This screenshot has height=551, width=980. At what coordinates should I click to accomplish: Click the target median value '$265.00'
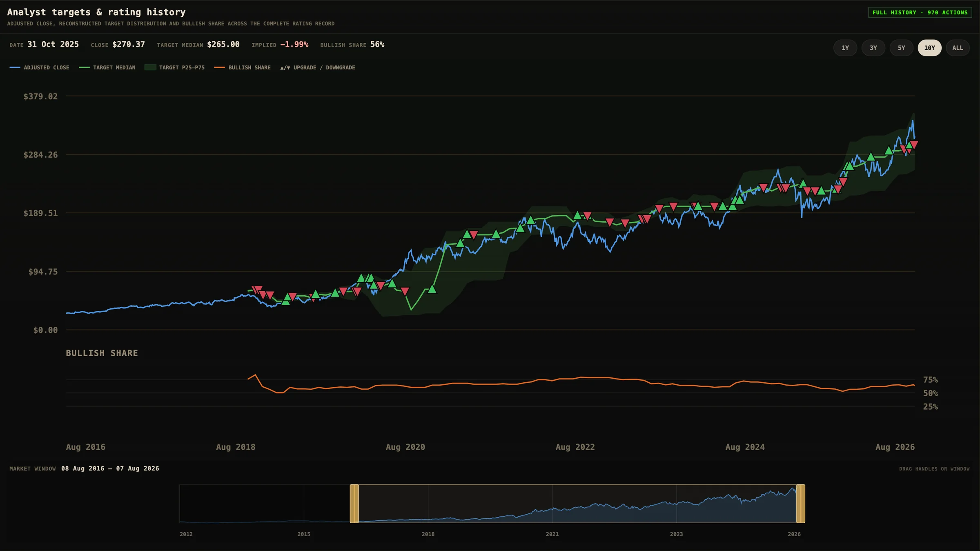point(223,44)
